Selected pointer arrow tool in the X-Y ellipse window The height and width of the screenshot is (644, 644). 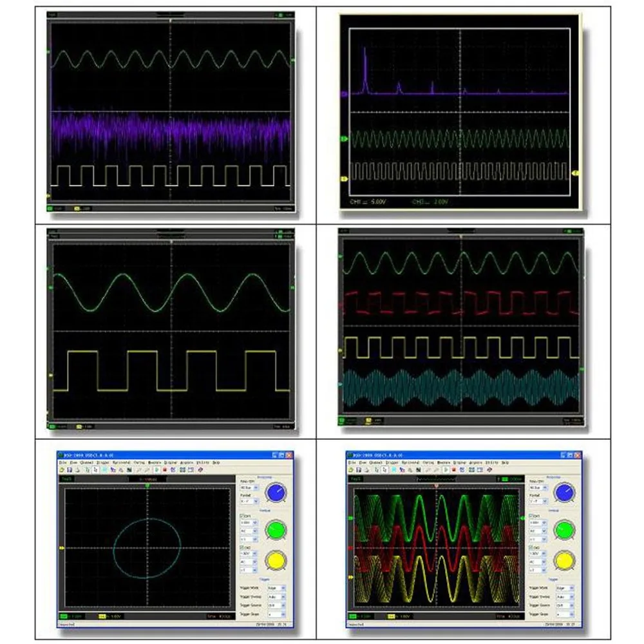click(x=95, y=470)
